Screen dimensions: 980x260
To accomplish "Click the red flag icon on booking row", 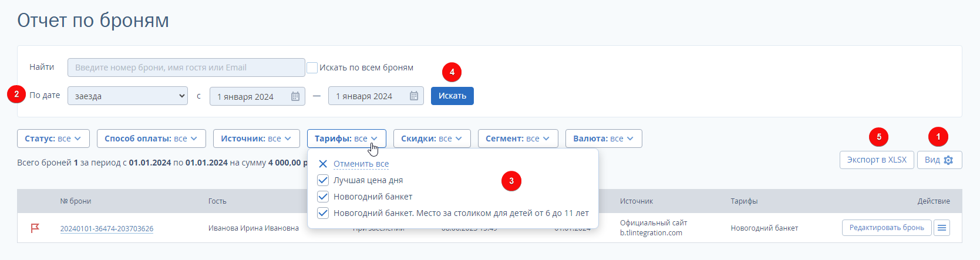I will click(35, 228).
